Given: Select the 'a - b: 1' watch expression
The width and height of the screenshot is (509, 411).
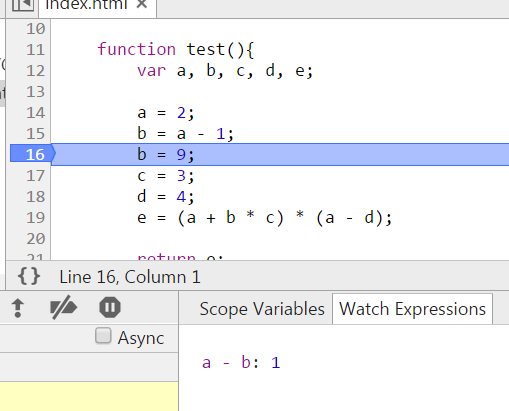Looking at the screenshot, I should pyautogui.click(x=241, y=363).
